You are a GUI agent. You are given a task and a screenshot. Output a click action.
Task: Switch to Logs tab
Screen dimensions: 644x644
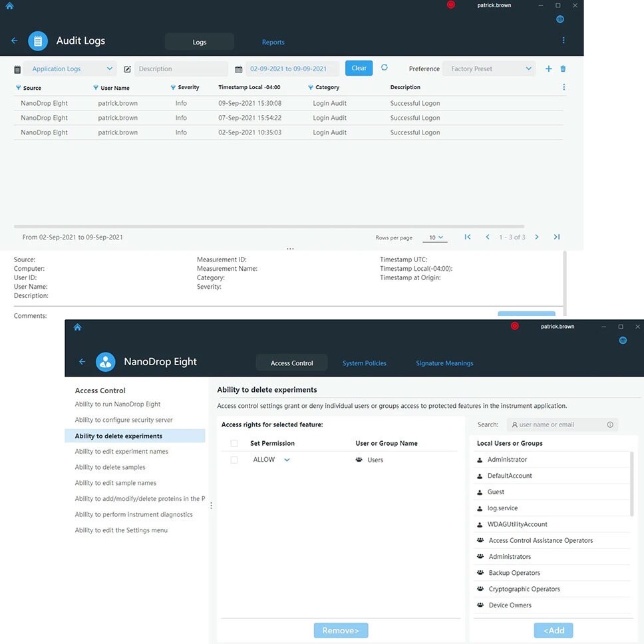200,42
